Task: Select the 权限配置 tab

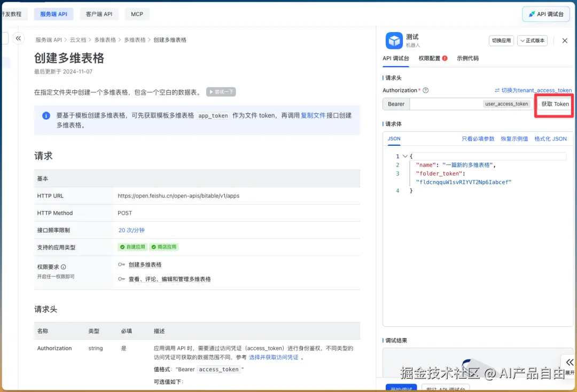Action: point(430,58)
